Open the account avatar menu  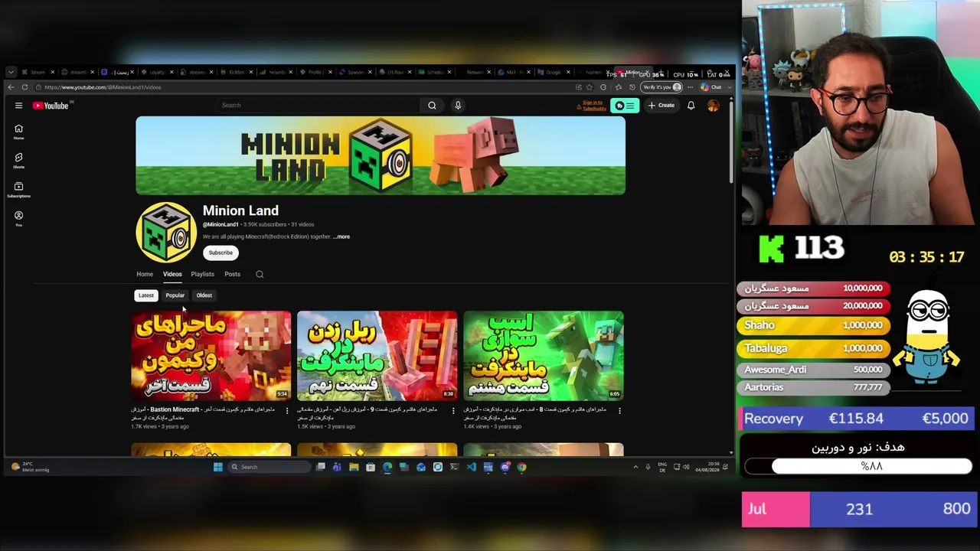[x=713, y=106]
